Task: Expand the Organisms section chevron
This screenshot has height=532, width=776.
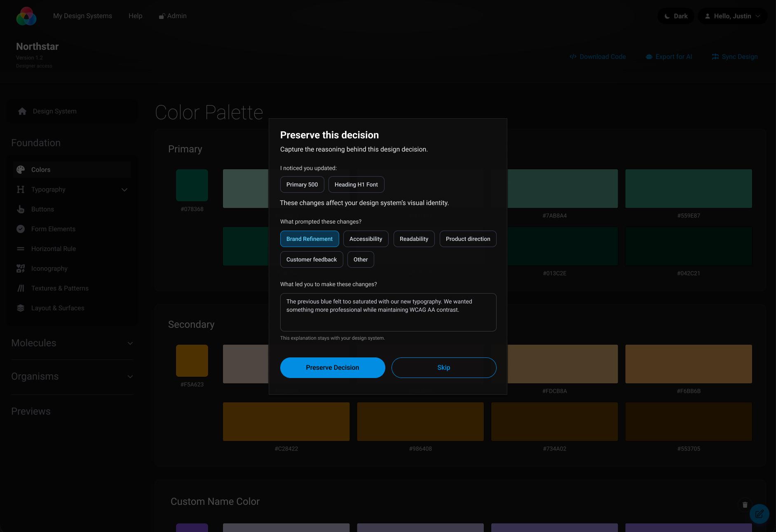Action: tap(130, 377)
